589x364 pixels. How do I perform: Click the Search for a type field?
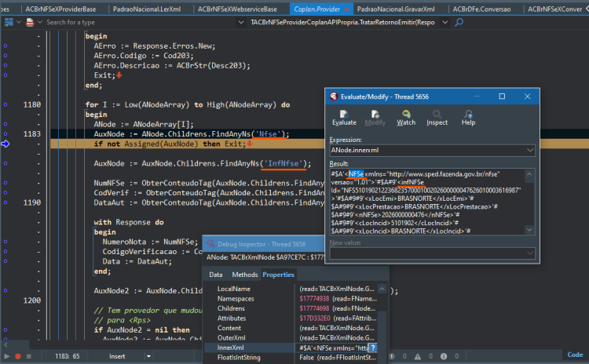141,22
